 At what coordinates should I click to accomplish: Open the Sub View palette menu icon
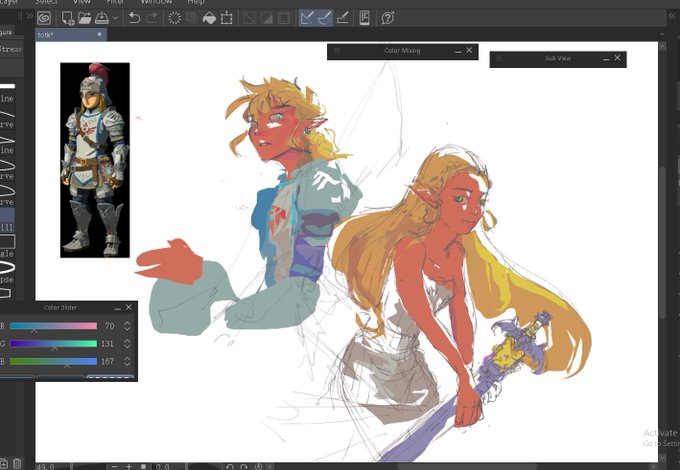(x=499, y=58)
